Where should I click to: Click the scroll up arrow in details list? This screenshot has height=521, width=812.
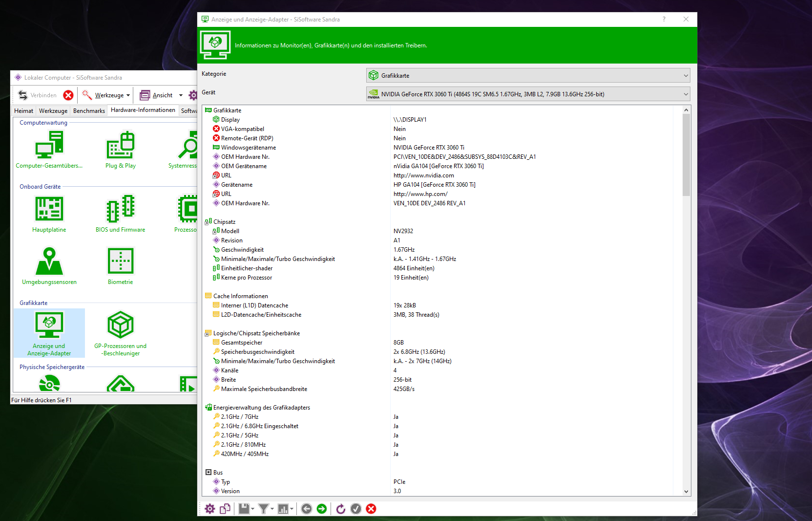pos(686,110)
